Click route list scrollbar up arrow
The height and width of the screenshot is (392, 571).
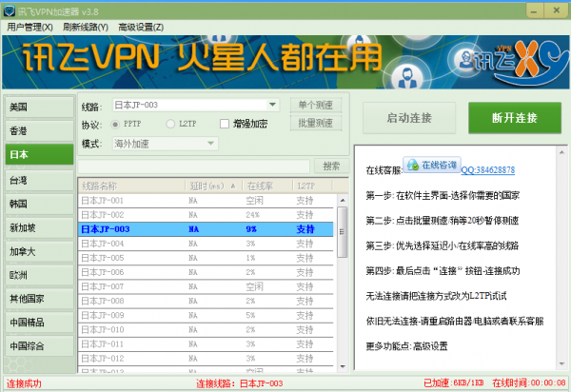pyautogui.click(x=343, y=200)
